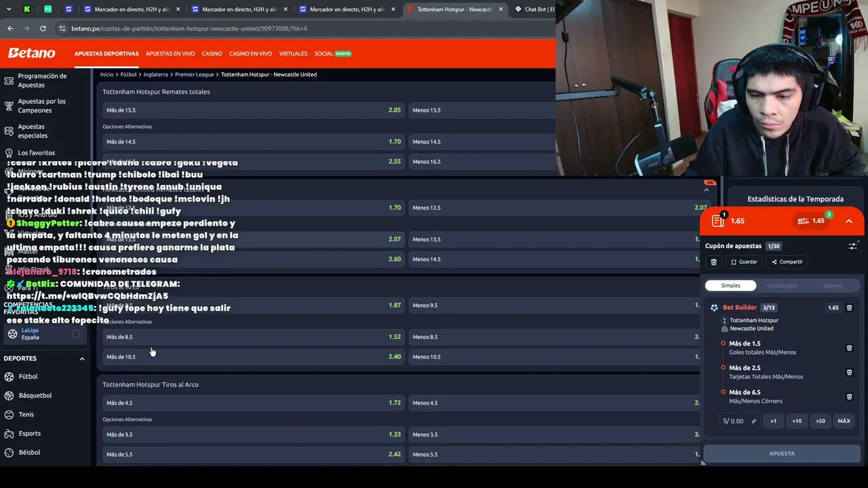Close the Tottenham Hotspur - Newcastle tab
The width and height of the screenshot is (868, 488).
[x=501, y=9]
